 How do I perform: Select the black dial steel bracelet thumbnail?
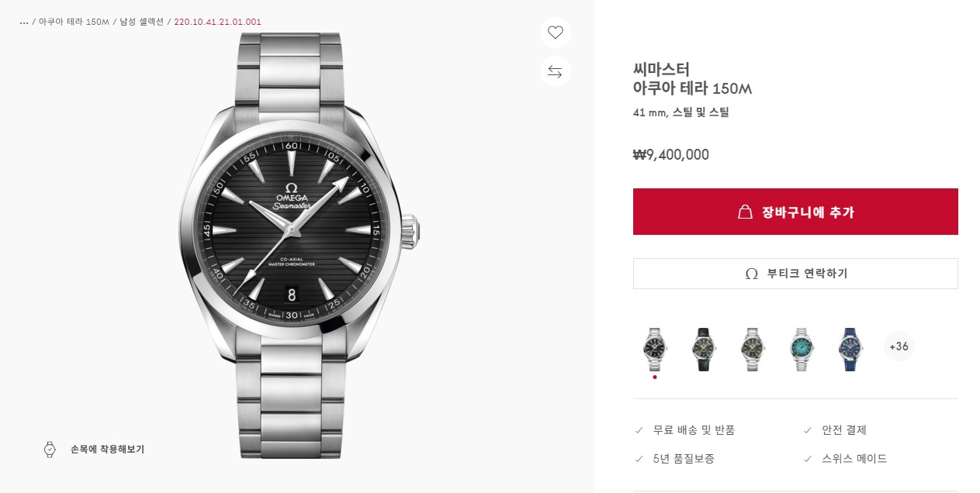(x=655, y=350)
